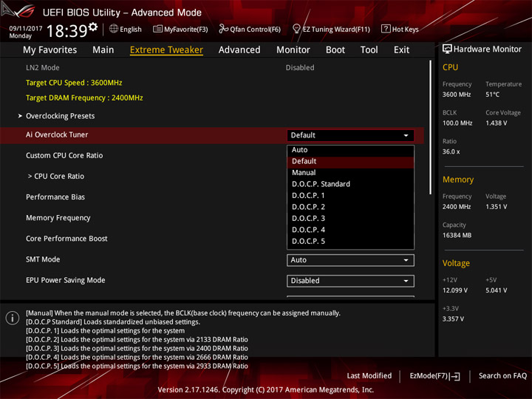Pick the D.O.C.P. 3 option
Viewport: 532px width, 399px height.
click(350, 219)
